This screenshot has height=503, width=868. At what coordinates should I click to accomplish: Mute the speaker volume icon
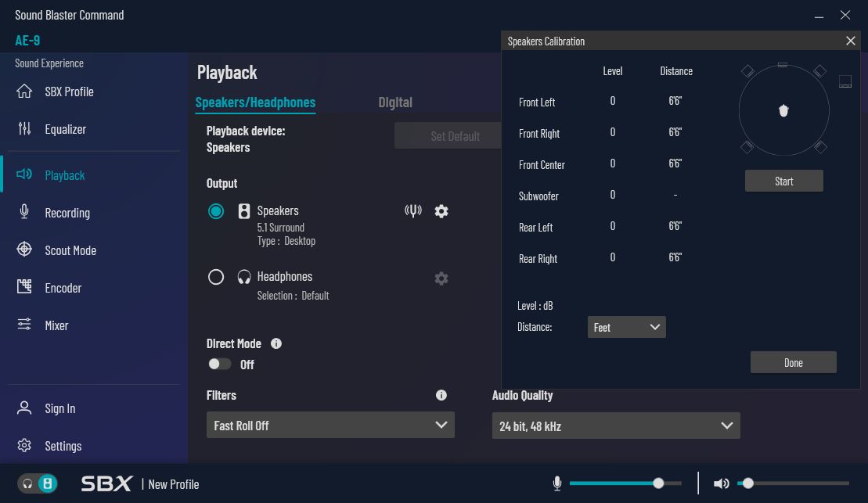(721, 483)
